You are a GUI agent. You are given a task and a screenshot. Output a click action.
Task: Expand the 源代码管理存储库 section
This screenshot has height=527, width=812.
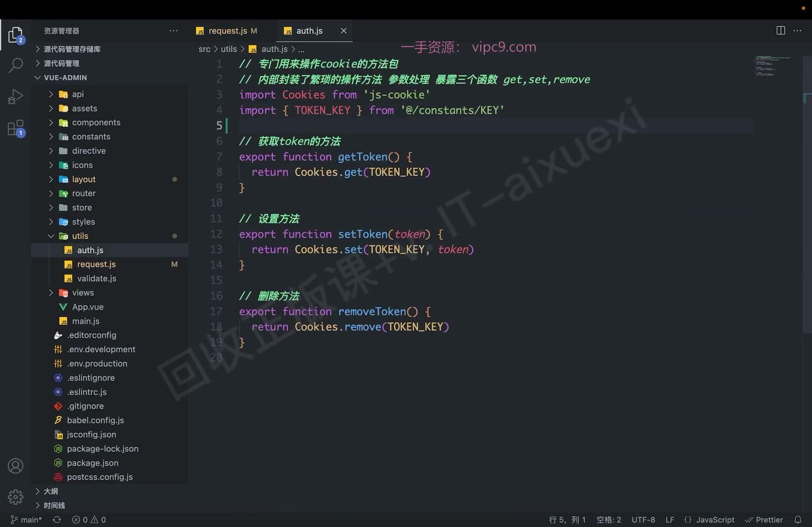tap(109, 49)
